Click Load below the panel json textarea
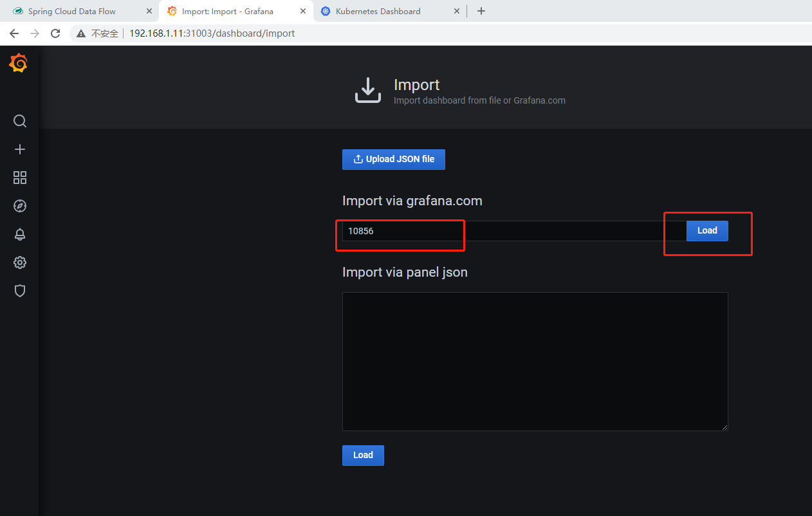This screenshot has width=812, height=516. pyautogui.click(x=363, y=455)
